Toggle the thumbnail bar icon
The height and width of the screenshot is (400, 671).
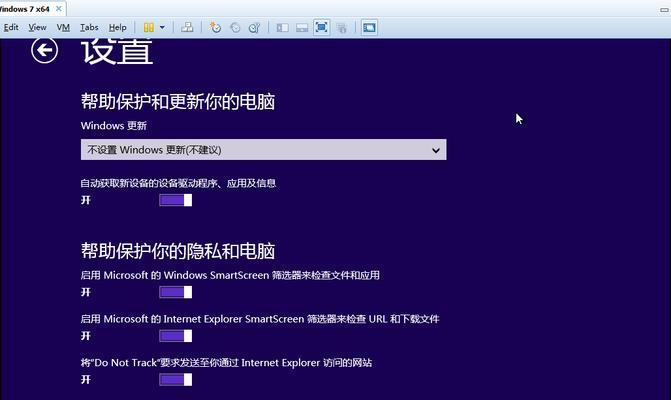302,28
